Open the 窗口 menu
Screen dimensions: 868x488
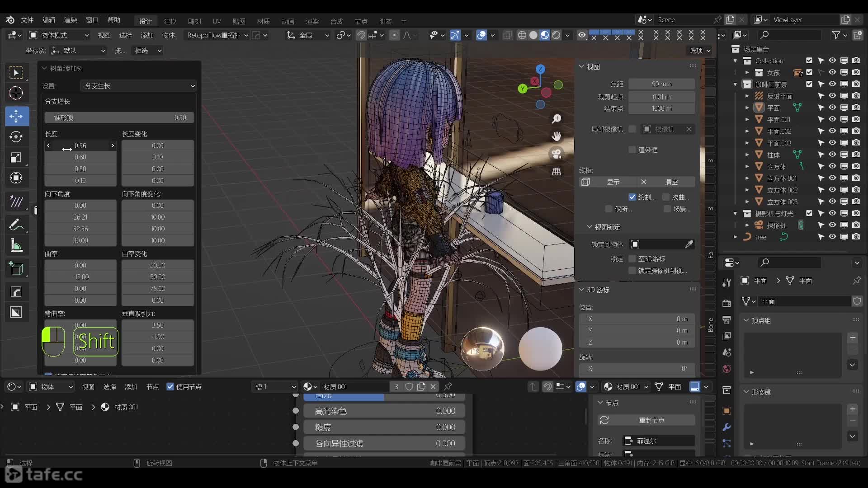coord(92,20)
